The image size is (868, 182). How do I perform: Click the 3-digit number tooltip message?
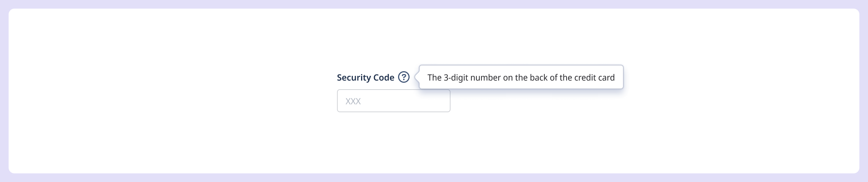click(x=521, y=77)
